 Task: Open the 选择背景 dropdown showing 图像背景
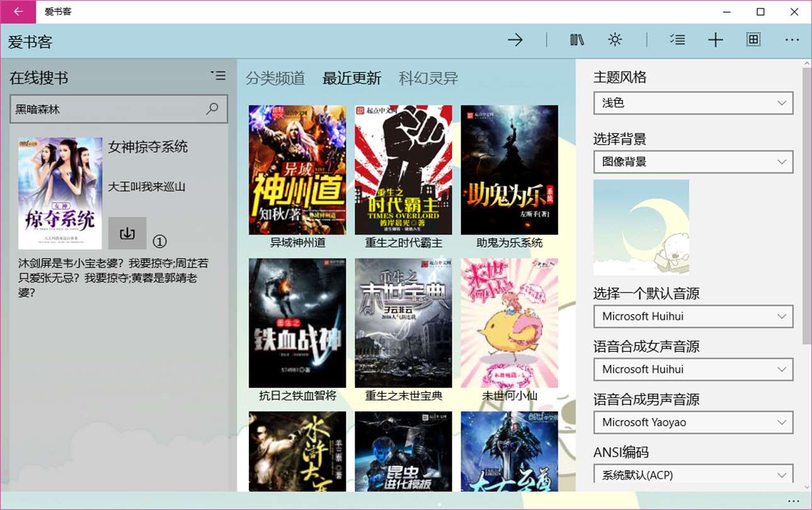[x=693, y=162]
